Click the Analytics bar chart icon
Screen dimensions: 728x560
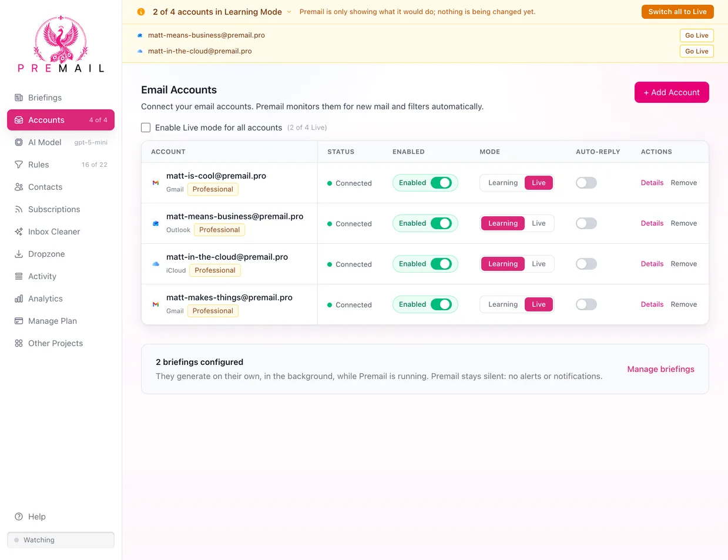pyautogui.click(x=19, y=299)
